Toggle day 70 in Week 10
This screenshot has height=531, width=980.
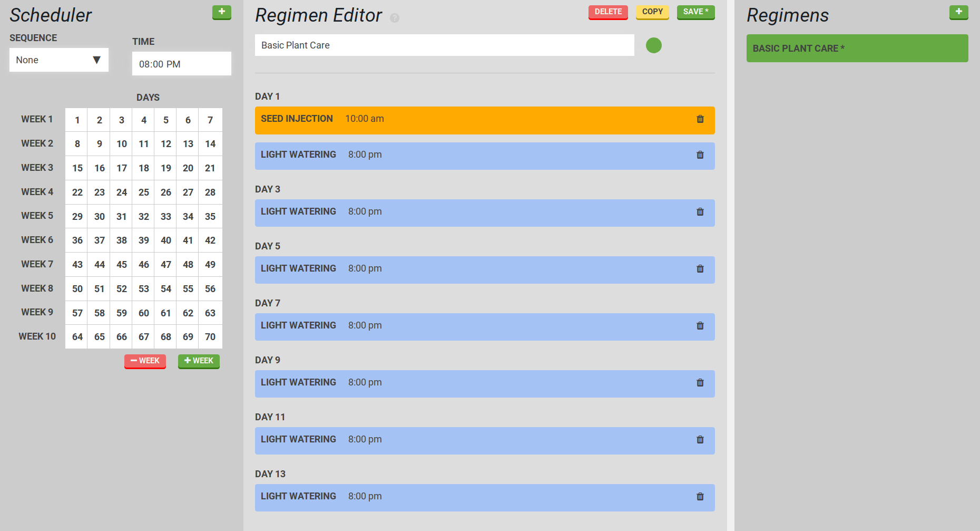coord(210,337)
